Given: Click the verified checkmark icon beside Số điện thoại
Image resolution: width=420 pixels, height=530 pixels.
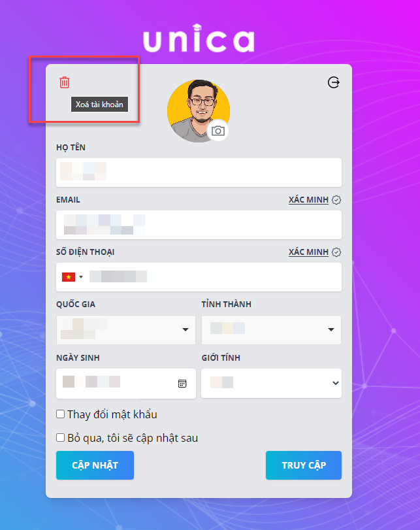Looking at the screenshot, I should [x=336, y=252].
